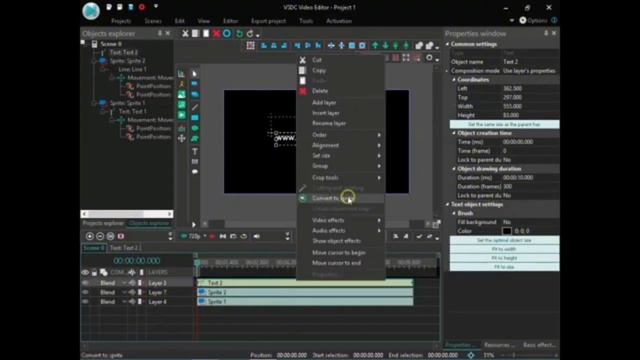The image size is (640, 360).
Task: Click the VSDC round logo button
Action: click(91, 11)
